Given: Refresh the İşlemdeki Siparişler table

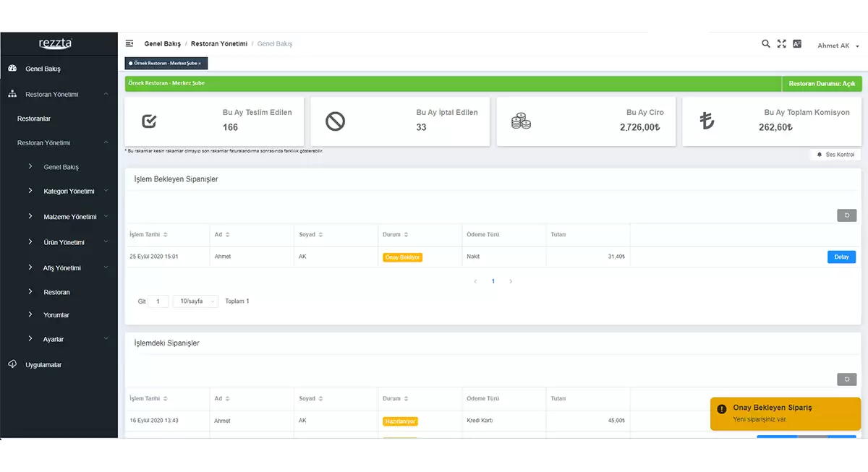Looking at the screenshot, I should click(846, 379).
